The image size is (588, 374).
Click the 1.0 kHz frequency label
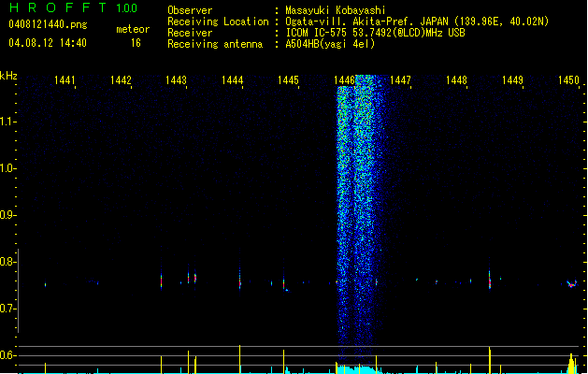point(7,168)
